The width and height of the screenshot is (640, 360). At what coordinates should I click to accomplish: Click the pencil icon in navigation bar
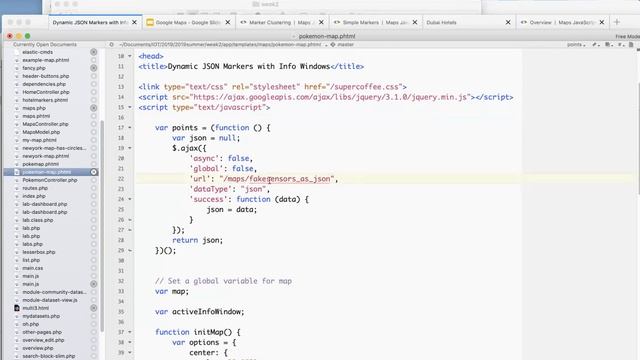(x=595, y=44)
